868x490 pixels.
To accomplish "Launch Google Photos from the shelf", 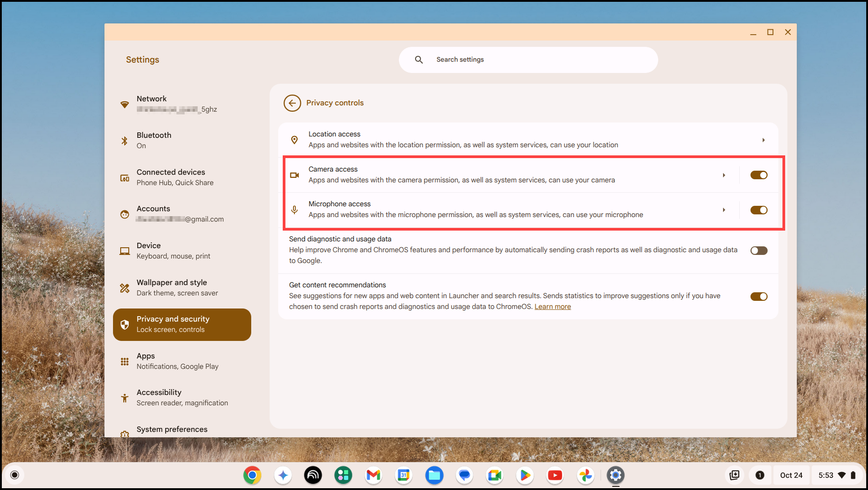I will (585, 475).
